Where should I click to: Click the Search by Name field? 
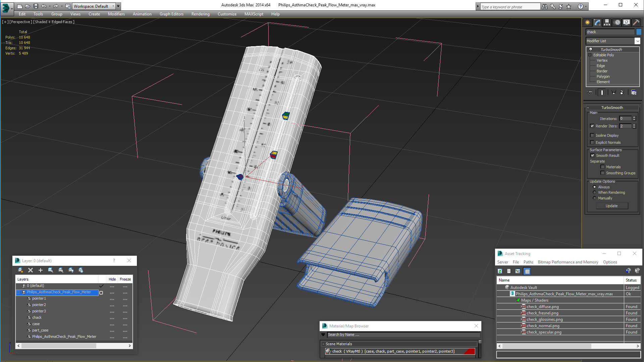click(x=402, y=335)
